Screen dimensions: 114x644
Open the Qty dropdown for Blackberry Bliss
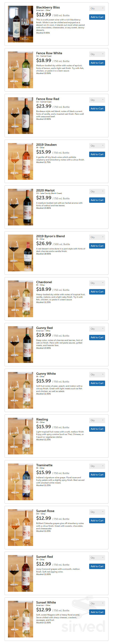[97, 8]
